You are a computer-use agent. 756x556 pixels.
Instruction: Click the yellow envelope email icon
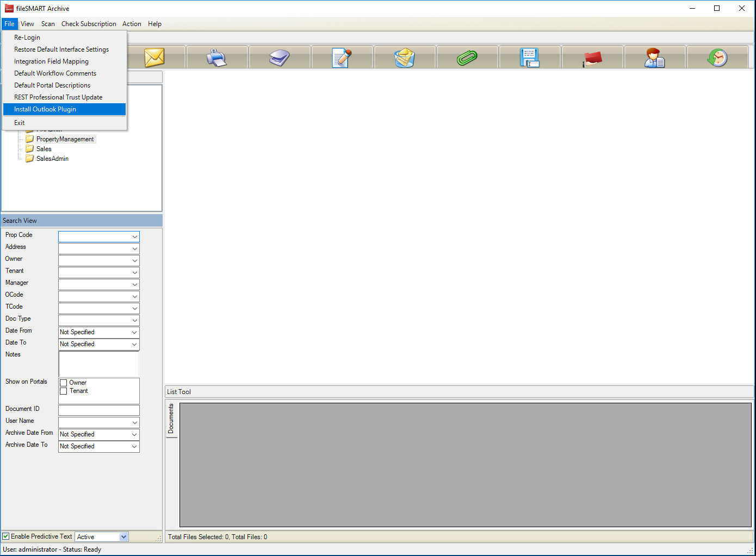(154, 57)
